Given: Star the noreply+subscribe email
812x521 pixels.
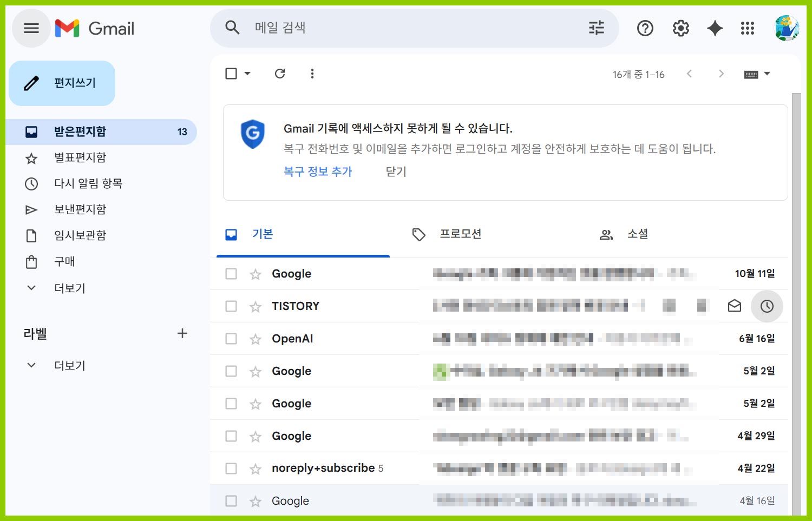Looking at the screenshot, I should click(x=256, y=469).
